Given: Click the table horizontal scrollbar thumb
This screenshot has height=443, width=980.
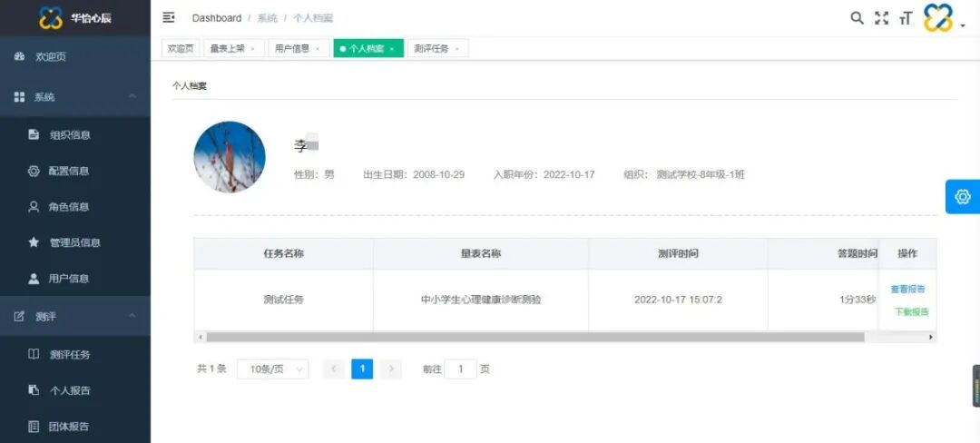Looking at the screenshot, I should point(535,338).
